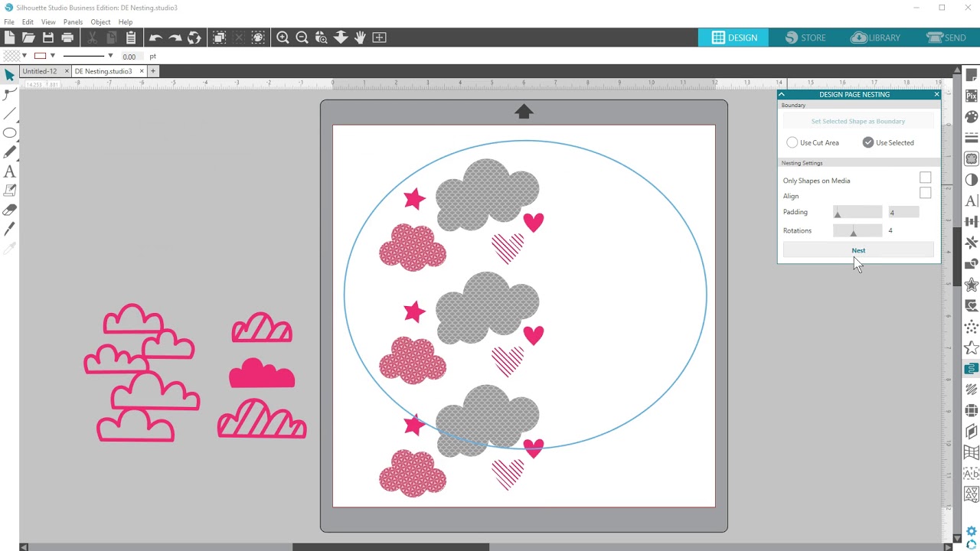Open the Help menu
Viewport: 980px width, 551px height.
point(126,22)
